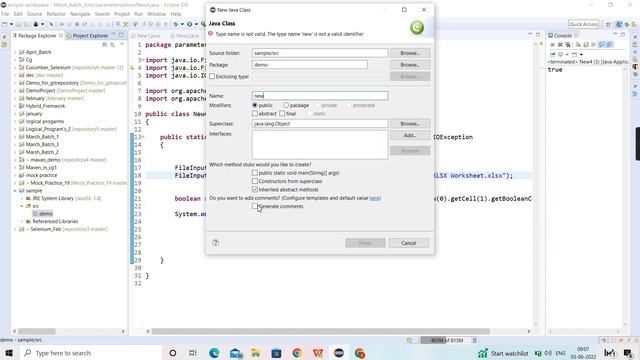This screenshot has height=360, width=640.
Task: Click the Add... interfaces button
Action: click(x=410, y=135)
